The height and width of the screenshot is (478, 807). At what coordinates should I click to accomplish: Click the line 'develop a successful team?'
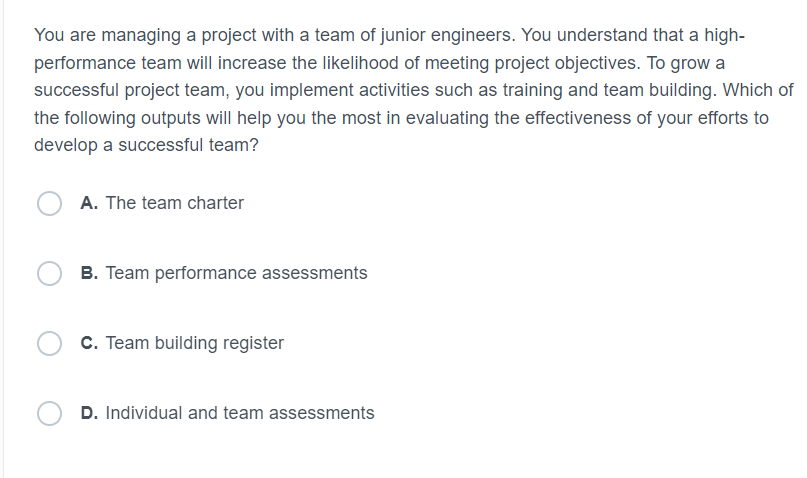(x=146, y=145)
